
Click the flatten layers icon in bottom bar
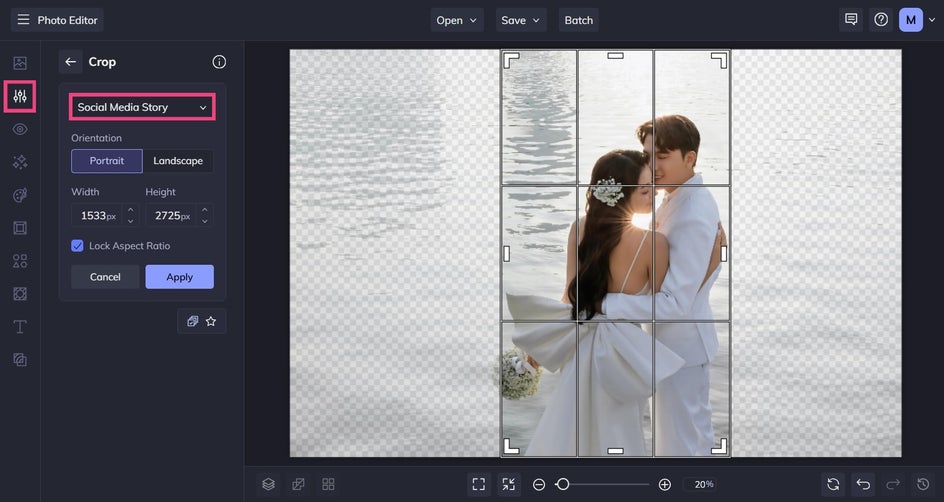tap(298, 485)
